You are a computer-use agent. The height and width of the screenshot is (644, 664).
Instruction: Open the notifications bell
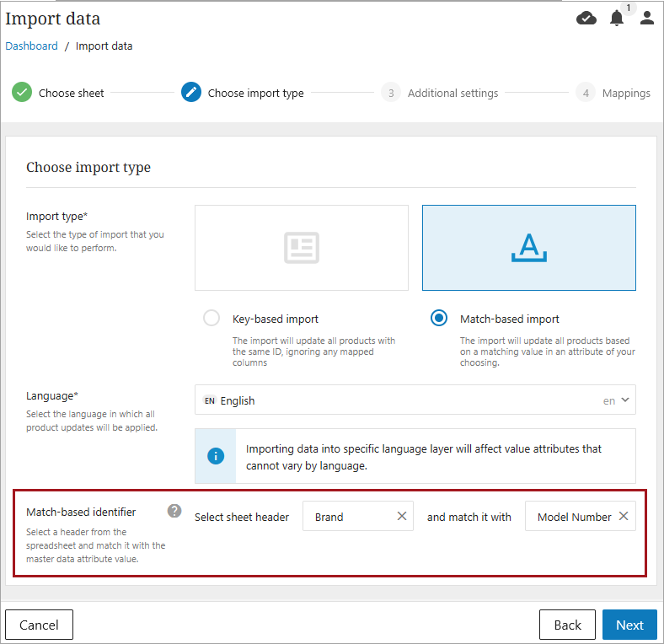click(x=617, y=18)
